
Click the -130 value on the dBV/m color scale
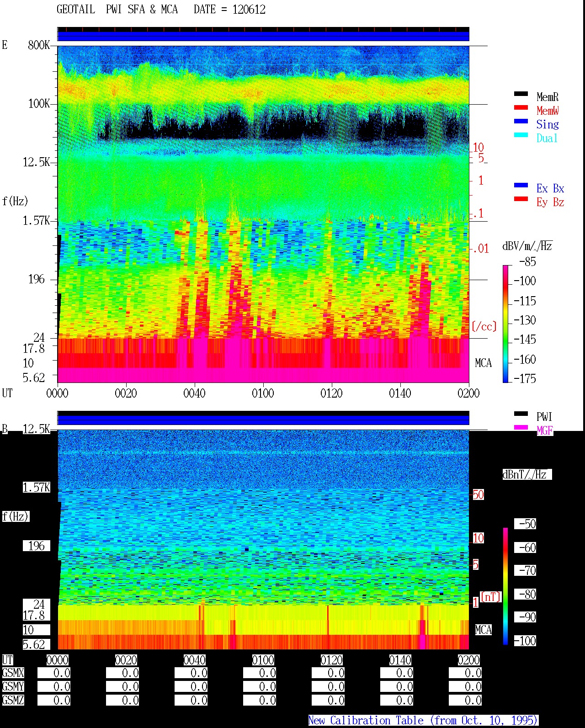click(525, 320)
